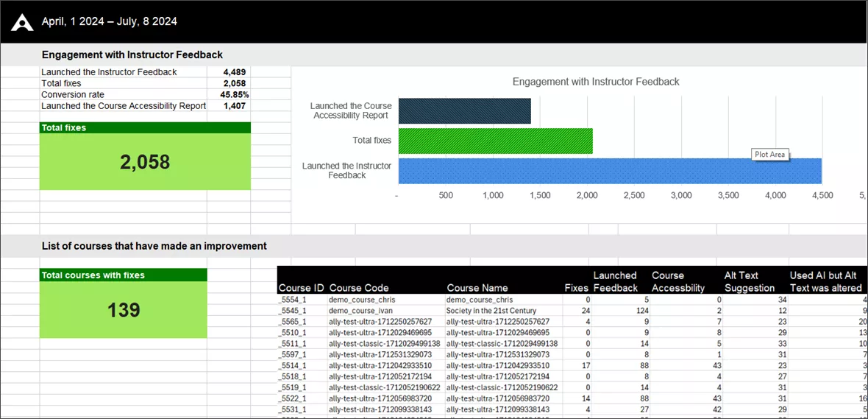Select the date range text in header
The width and height of the screenshot is (868, 419).
click(110, 22)
